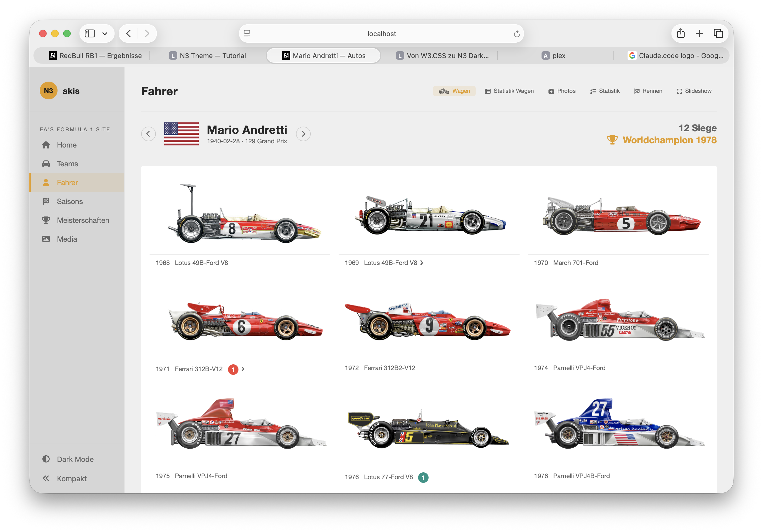Click the '1970 March 701-Ford' label
This screenshot has width=763, height=532.
(x=566, y=263)
